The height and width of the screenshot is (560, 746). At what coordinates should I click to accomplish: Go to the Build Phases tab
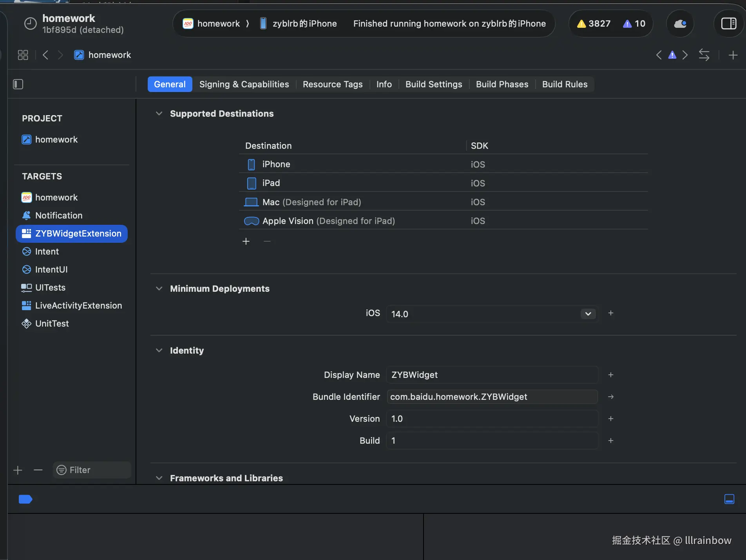[502, 84]
